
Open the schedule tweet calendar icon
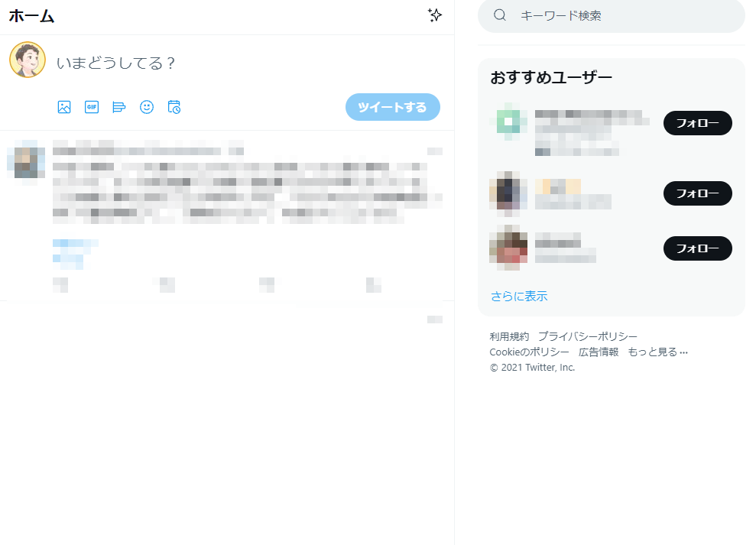174,107
